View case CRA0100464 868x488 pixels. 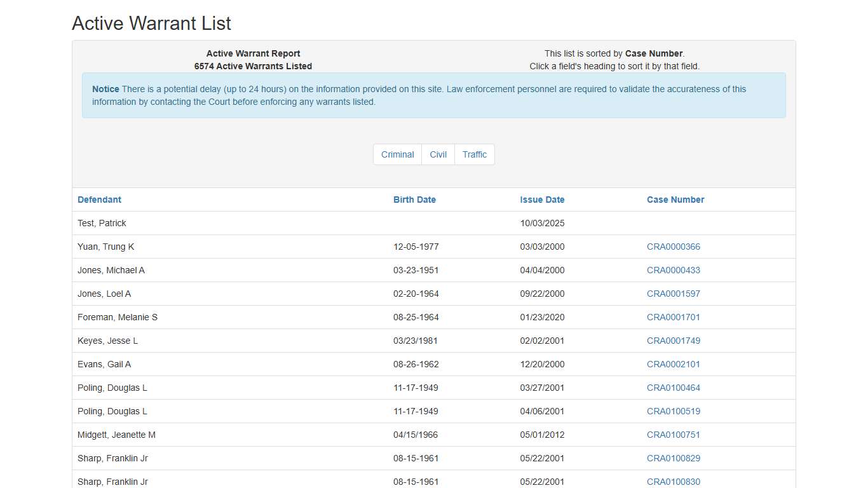[x=673, y=388]
